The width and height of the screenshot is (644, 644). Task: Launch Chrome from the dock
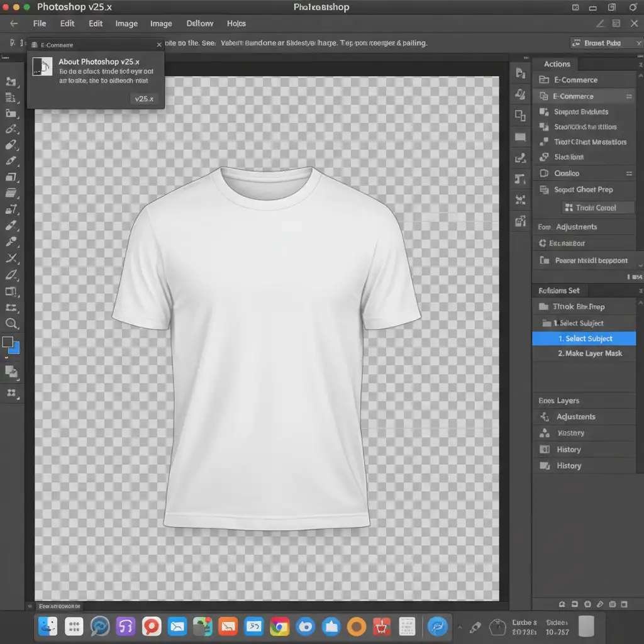tap(279, 626)
